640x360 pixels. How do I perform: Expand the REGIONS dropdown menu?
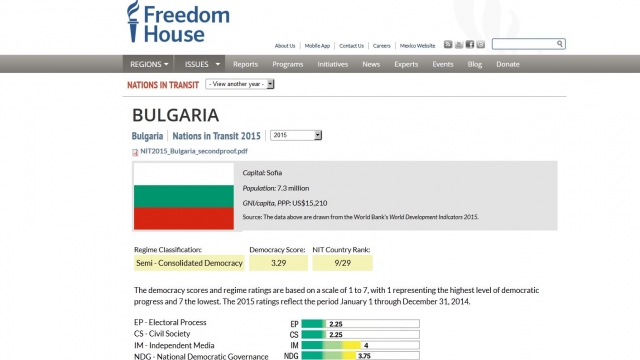coord(149,64)
